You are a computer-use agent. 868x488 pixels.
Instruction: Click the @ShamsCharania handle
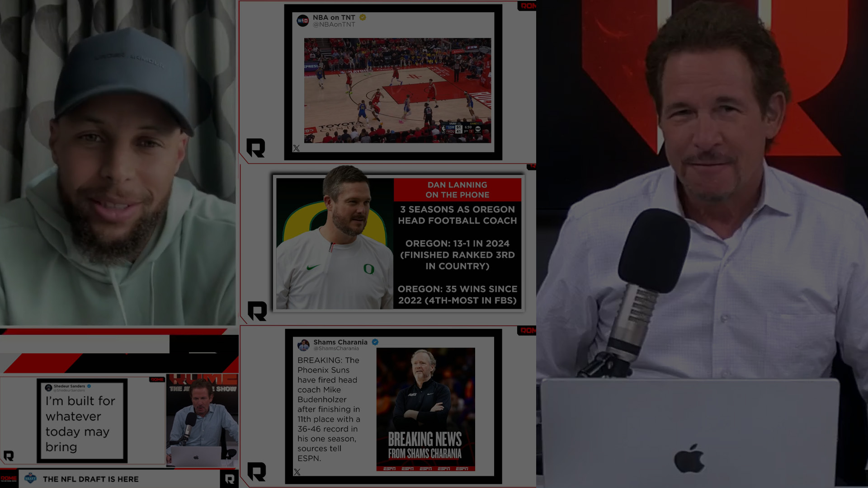pyautogui.click(x=336, y=348)
